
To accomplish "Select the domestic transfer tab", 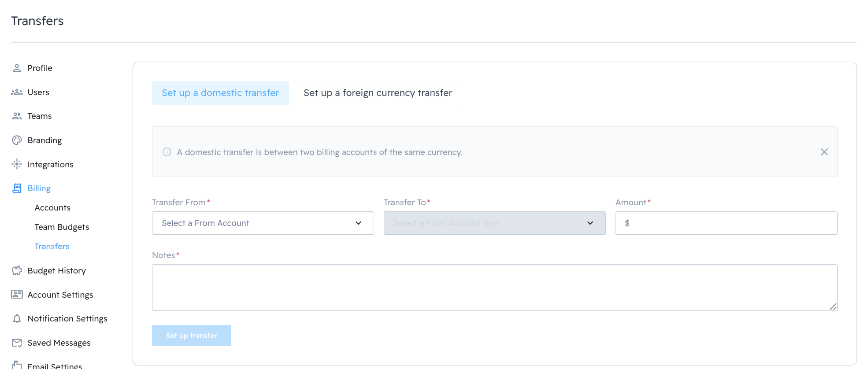I will pyautogui.click(x=220, y=93).
